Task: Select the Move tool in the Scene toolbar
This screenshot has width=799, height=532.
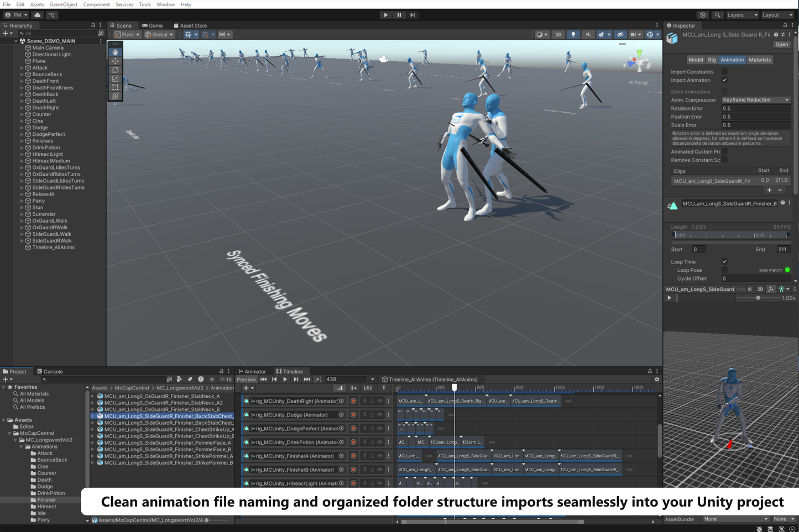Action: 115,61
